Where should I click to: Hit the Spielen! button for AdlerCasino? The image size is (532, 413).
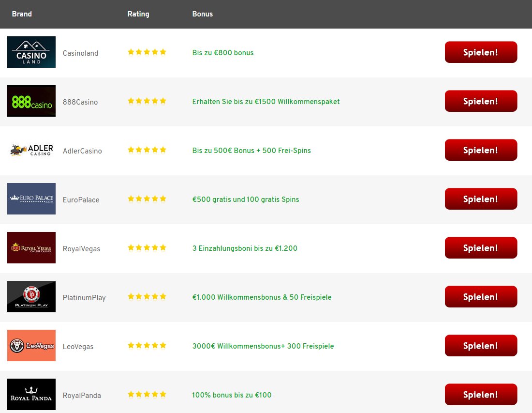click(x=481, y=150)
